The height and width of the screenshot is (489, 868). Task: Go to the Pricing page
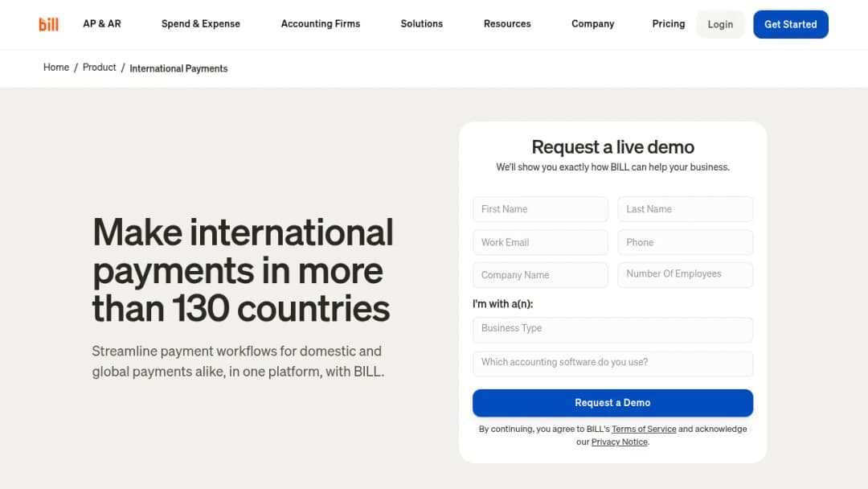[x=668, y=24]
